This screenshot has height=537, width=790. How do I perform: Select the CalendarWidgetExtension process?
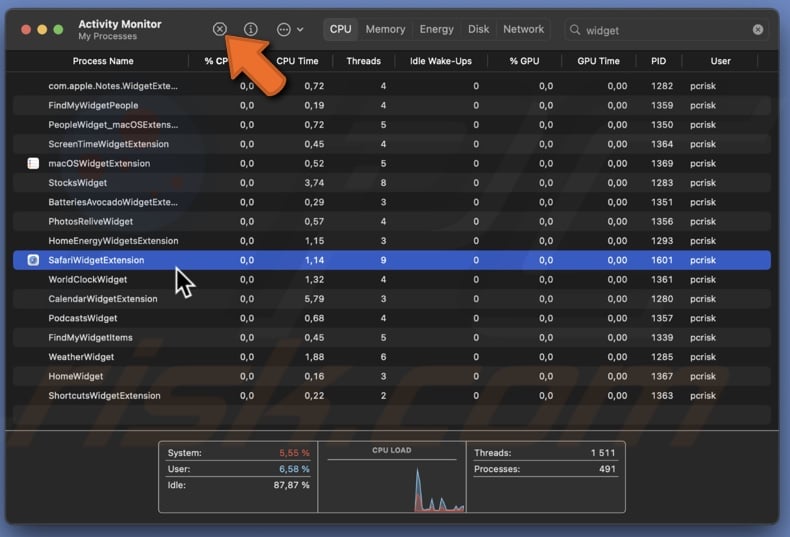click(103, 299)
